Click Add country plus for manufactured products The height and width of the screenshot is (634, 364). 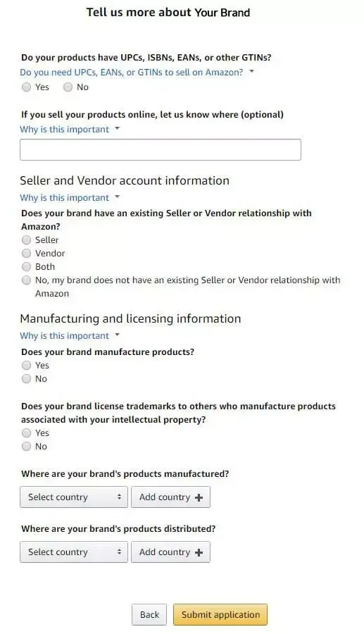point(170,497)
